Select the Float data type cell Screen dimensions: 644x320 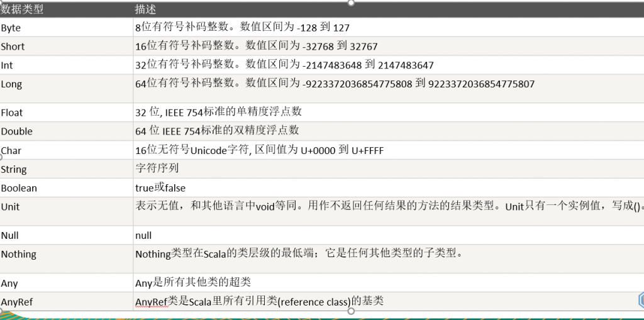pos(67,113)
